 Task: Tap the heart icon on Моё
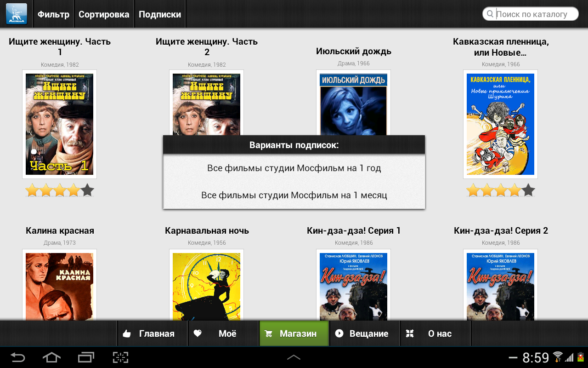pos(198,333)
